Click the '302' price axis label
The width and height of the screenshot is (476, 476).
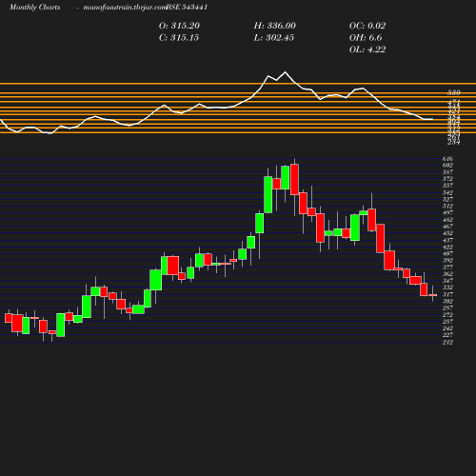tap(447, 301)
